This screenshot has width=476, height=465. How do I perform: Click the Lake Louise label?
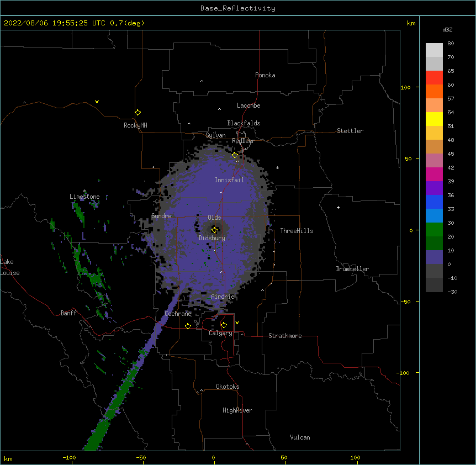coord(10,267)
